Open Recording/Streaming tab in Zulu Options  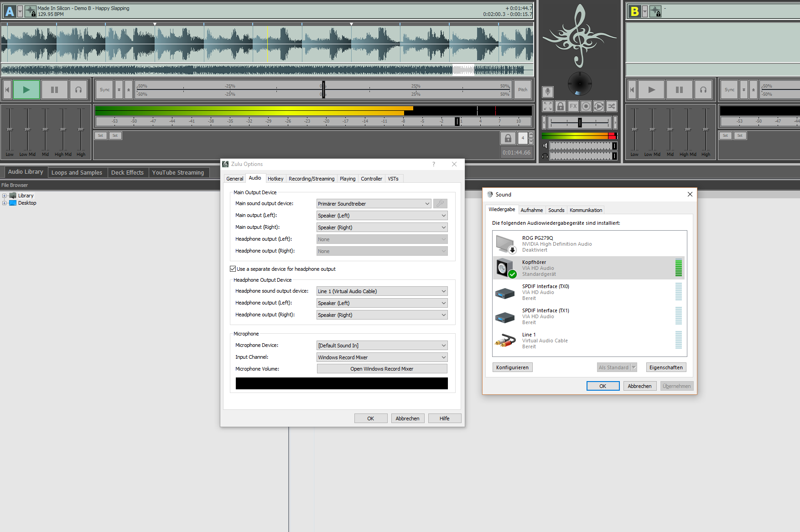tap(312, 179)
